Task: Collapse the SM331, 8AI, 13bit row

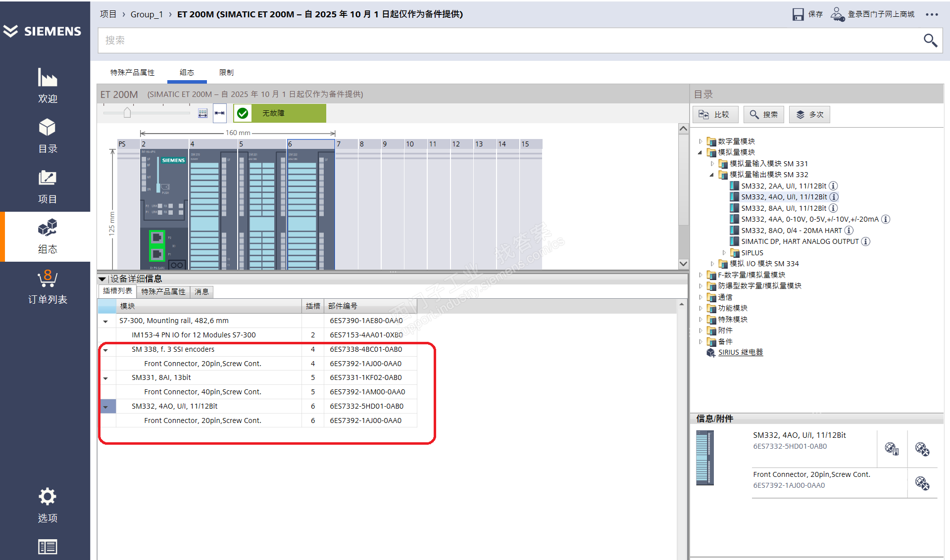Action: tap(105, 378)
